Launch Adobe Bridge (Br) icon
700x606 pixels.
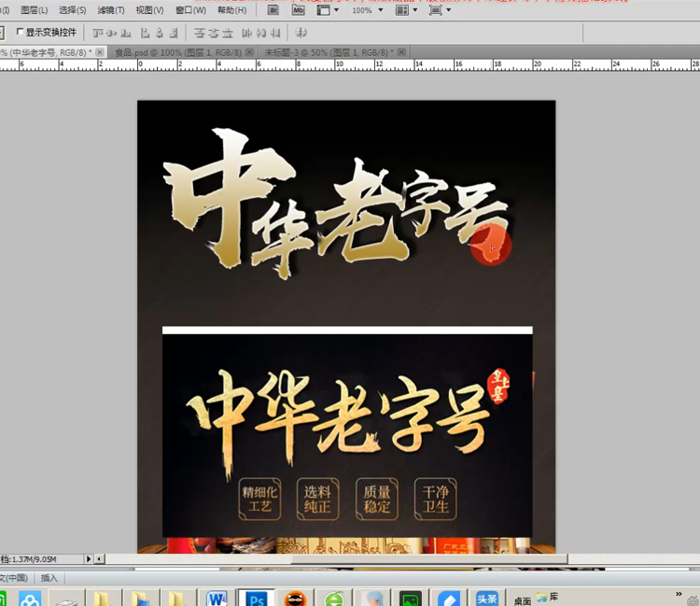(x=273, y=10)
